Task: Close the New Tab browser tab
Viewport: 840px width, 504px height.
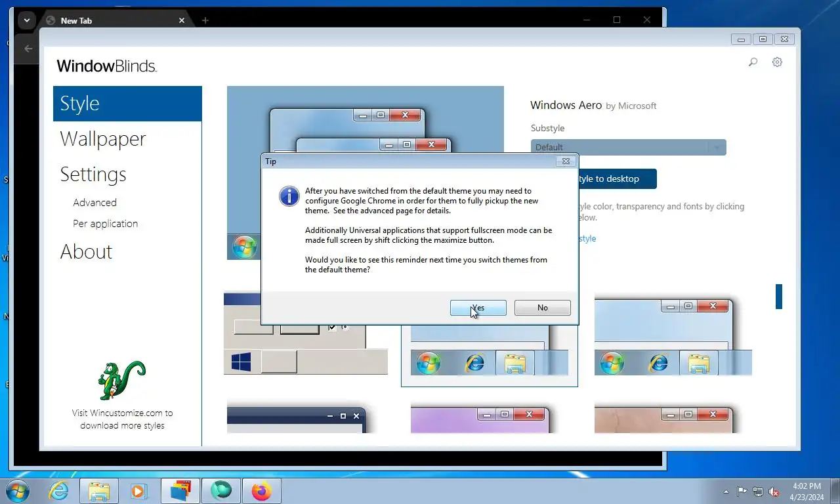Action: pyautogui.click(x=182, y=20)
